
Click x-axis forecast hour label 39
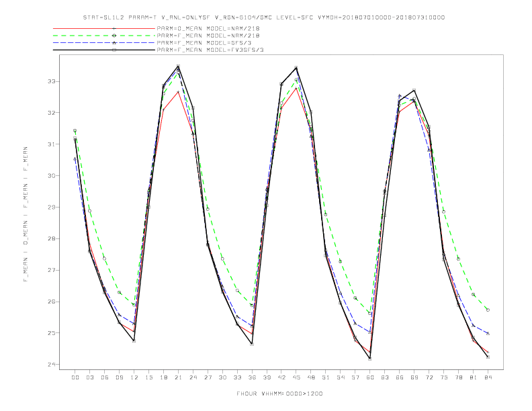[x=267, y=377]
